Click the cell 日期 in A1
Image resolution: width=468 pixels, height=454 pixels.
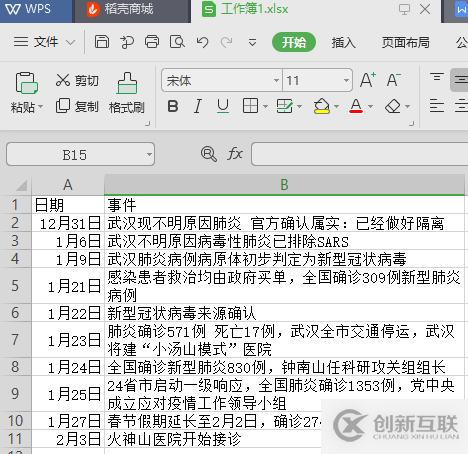pyautogui.click(x=68, y=204)
